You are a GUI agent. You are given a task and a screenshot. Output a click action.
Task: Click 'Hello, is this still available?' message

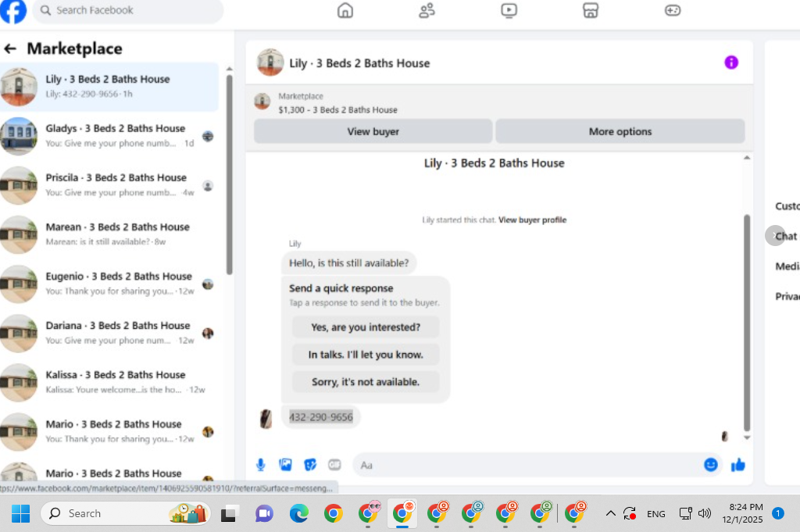point(349,263)
